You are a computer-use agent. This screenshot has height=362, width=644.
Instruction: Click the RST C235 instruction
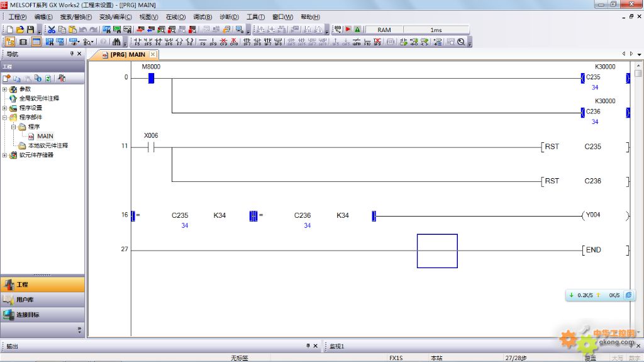point(586,147)
